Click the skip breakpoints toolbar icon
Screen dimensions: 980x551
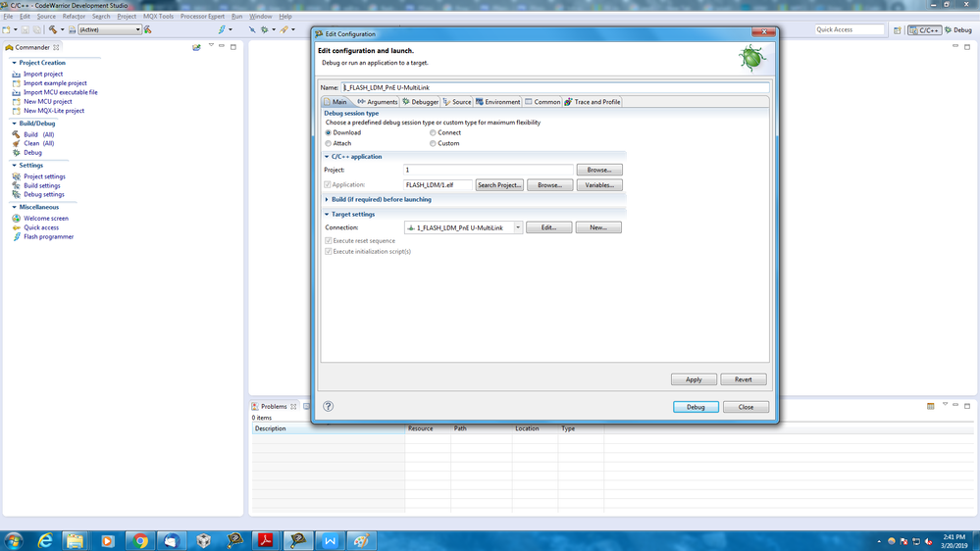(x=252, y=29)
